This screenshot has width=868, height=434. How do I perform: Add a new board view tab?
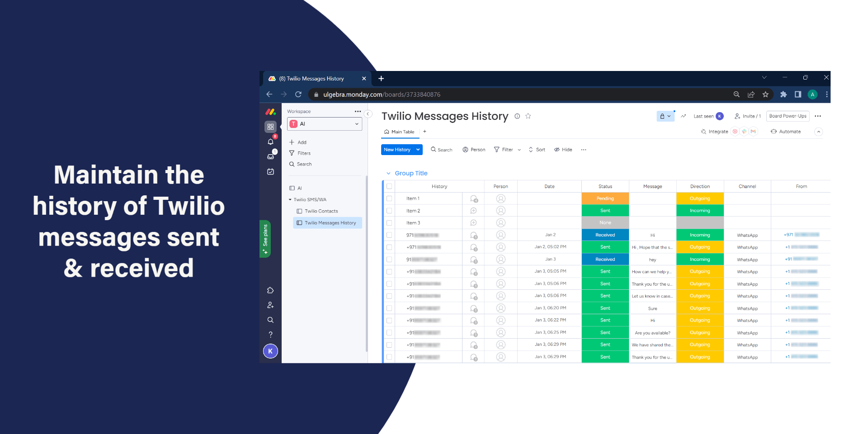click(x=425, y=132)
